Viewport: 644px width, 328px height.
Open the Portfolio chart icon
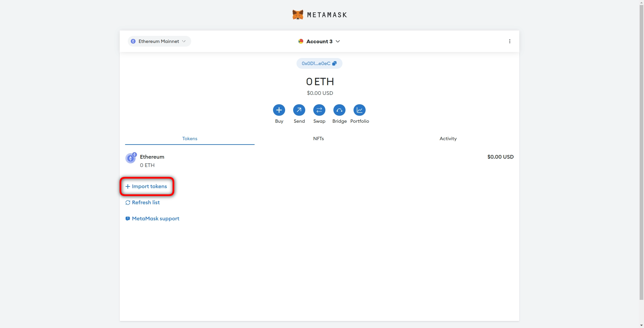click(x=360, y=110)
